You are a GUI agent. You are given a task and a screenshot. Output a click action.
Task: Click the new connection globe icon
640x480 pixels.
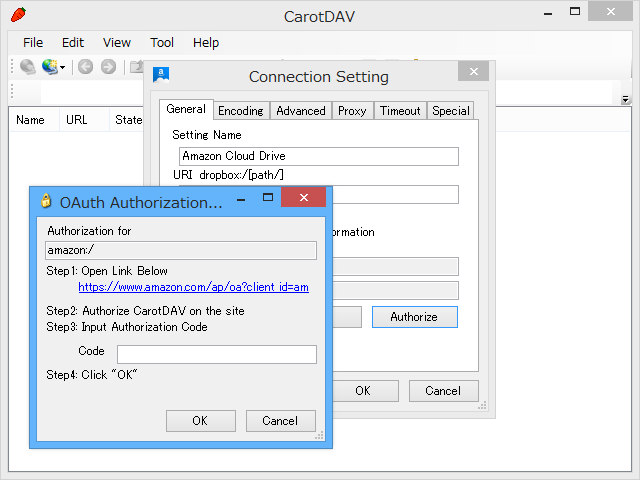coord(50,67)
